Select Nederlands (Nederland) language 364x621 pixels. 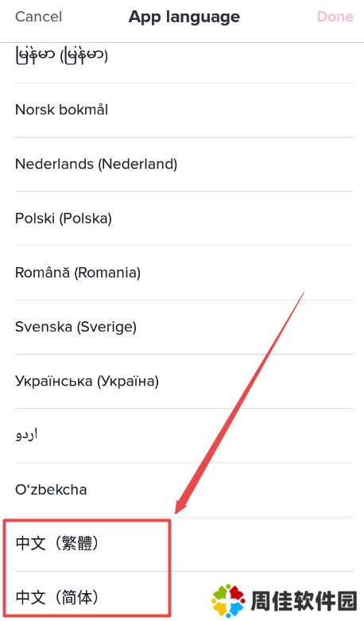[x=184, y=165]
